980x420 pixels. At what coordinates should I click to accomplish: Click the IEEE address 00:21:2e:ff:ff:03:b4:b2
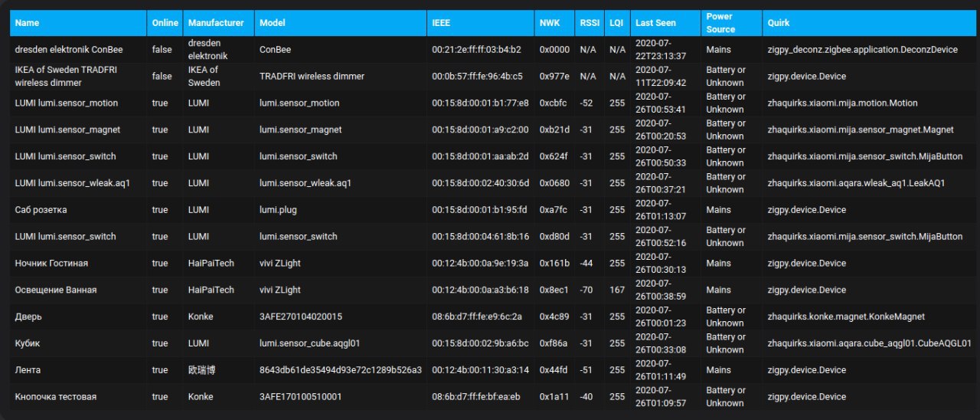(x=476, y=50)
